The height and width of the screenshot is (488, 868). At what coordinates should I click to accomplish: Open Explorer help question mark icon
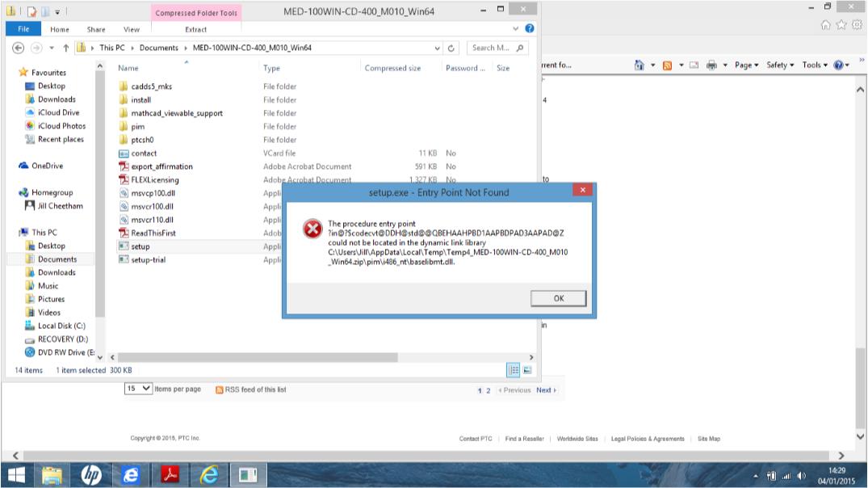[x=529, y=28]
